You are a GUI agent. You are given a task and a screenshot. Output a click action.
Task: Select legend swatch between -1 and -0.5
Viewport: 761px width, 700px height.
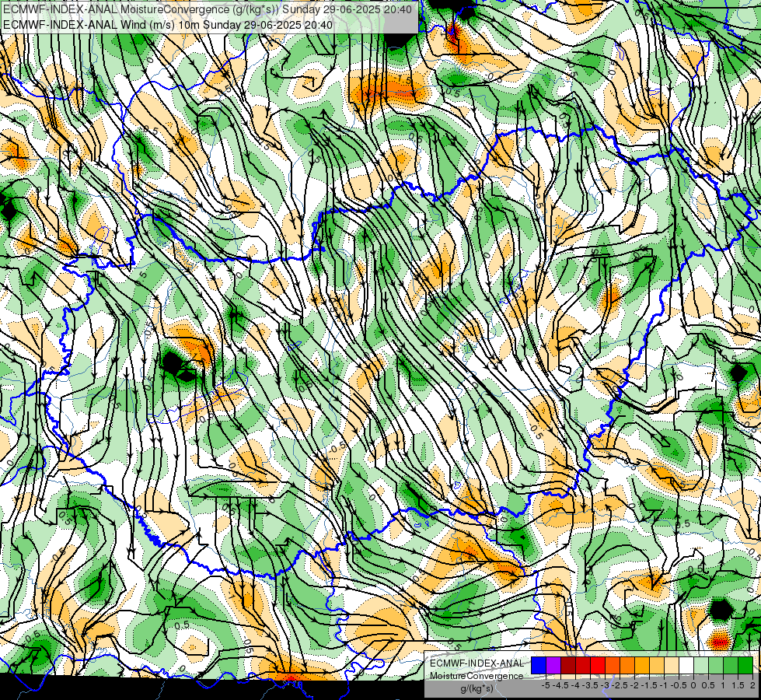(x=672, y=665)
